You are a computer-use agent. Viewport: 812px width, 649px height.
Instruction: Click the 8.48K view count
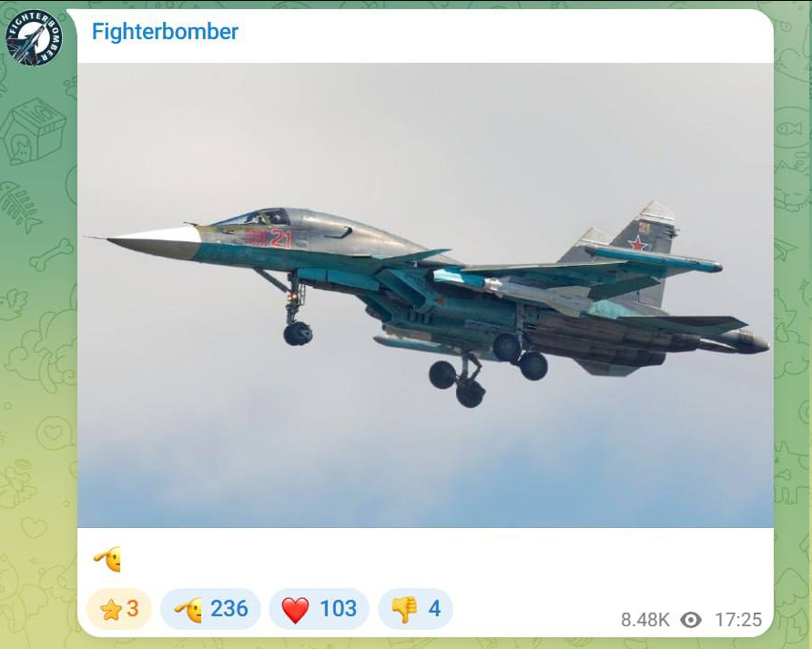(645, 620)
